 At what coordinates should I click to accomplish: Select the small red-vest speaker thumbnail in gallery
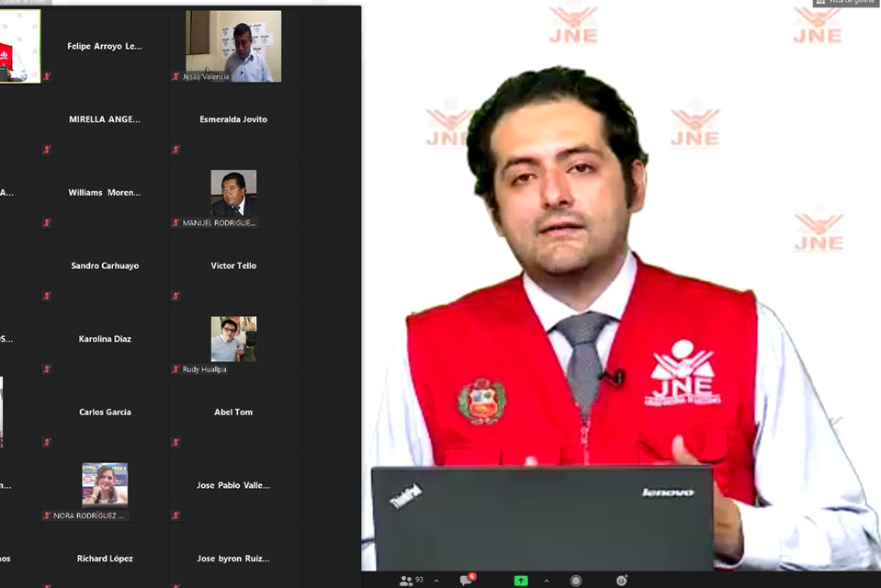click(20, 46)
